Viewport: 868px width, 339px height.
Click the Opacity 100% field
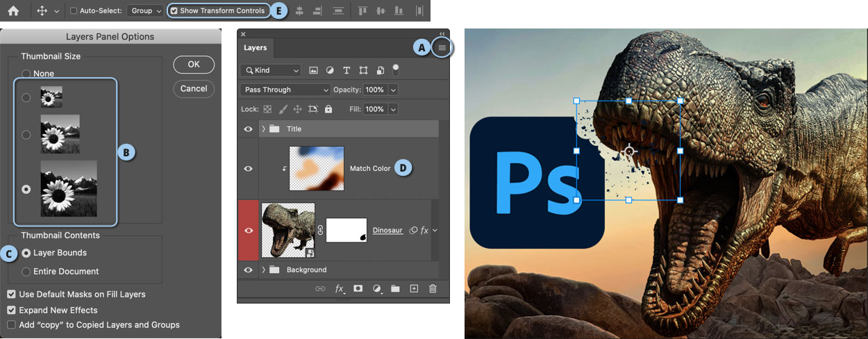375,90
